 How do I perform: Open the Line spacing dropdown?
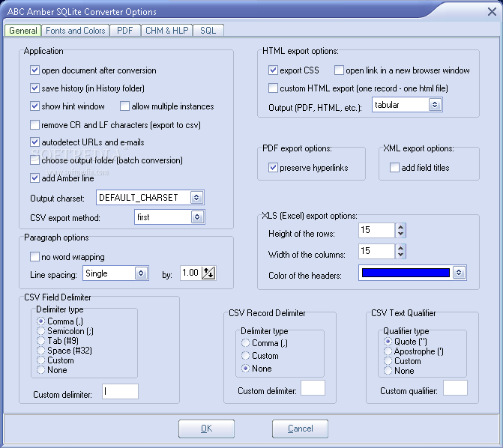click(141, 273)
